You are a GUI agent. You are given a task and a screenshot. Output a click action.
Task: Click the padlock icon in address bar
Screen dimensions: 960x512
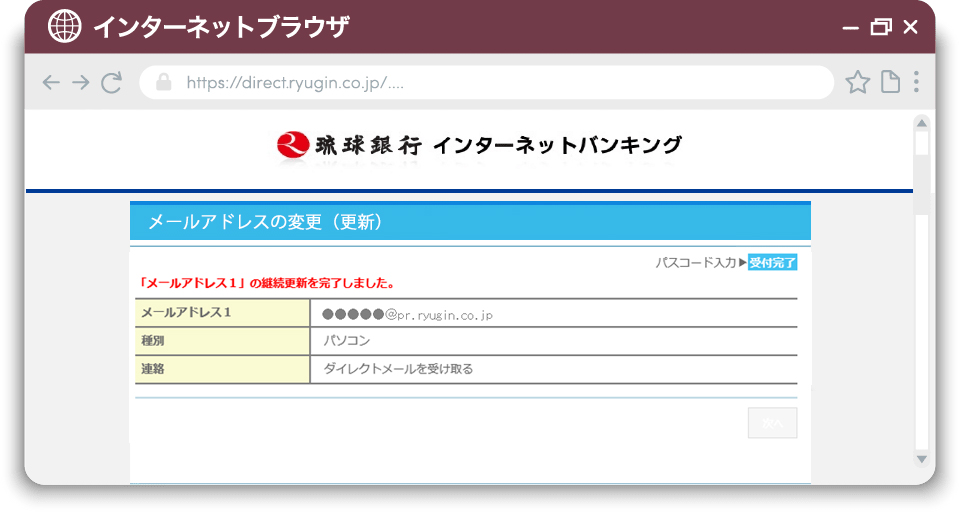tap(164, 83)
